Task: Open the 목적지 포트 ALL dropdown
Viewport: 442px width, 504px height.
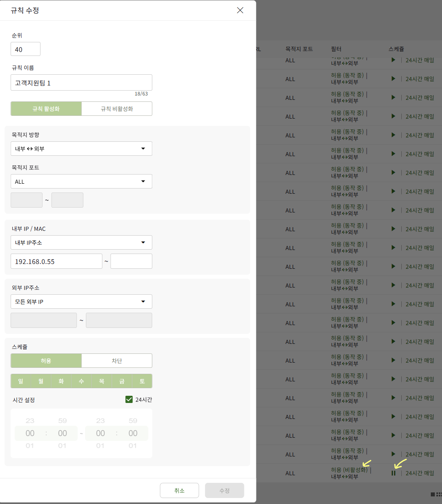Action: [x=81, y=181]
